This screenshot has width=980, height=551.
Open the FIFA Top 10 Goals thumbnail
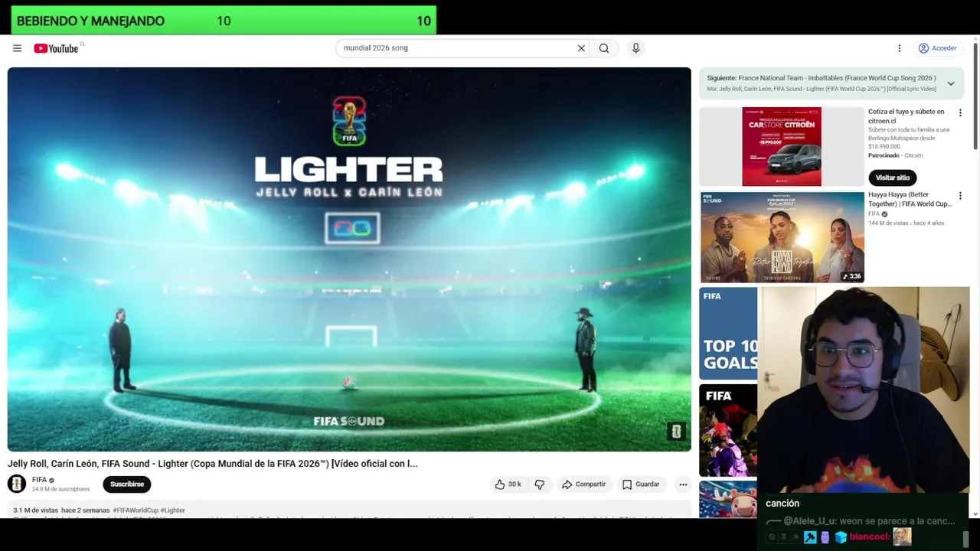(x=728, y=334)
